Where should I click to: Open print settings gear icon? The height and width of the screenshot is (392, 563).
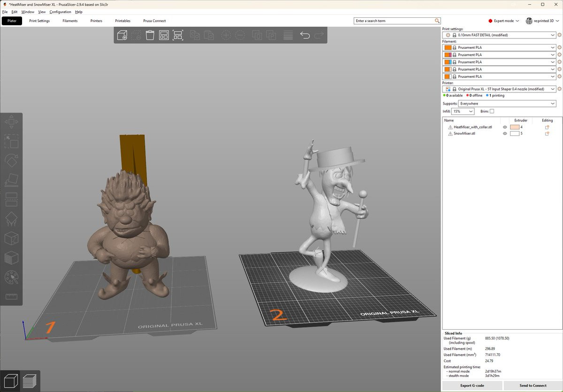pos(559,35)
